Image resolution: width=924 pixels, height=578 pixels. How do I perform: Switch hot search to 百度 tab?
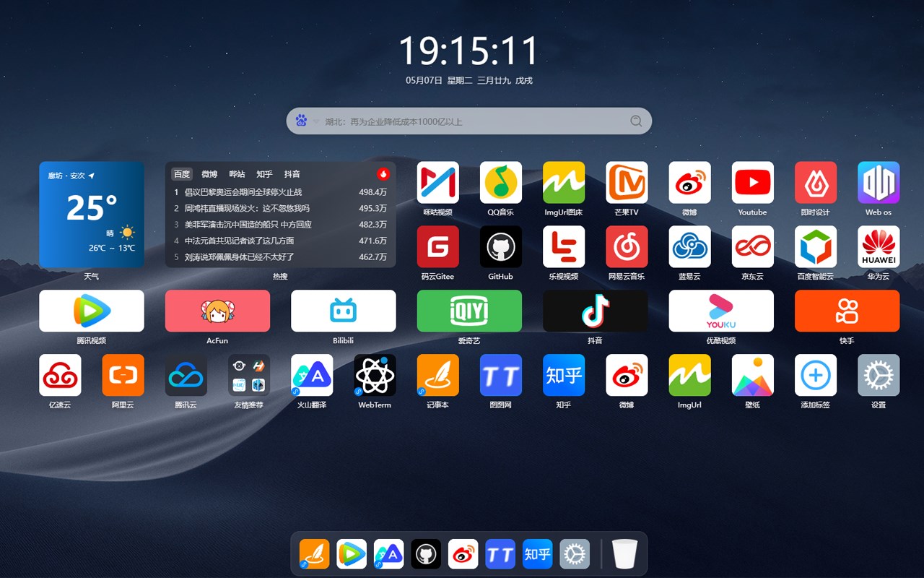pos(182,174)
